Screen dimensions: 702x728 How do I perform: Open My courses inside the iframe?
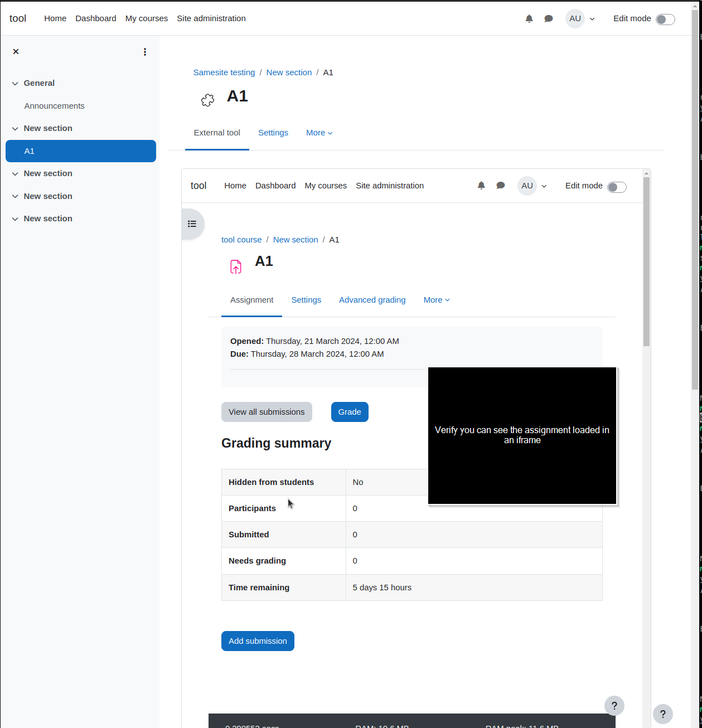click(x=326, y=186)
